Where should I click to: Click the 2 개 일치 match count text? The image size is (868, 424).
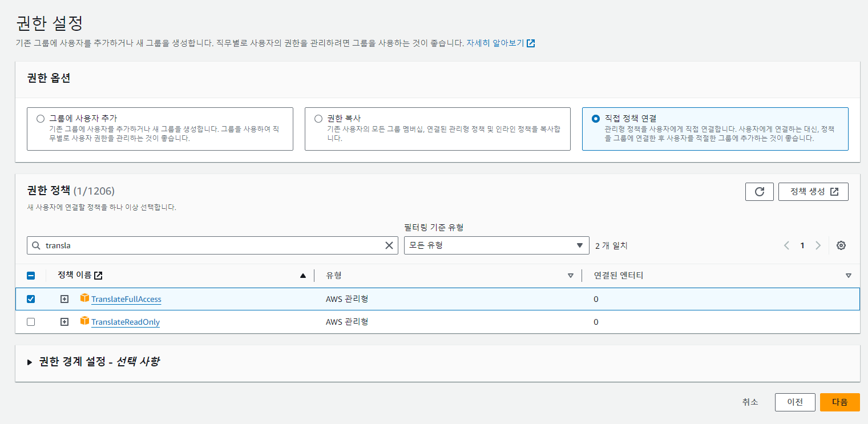point(611,246)
